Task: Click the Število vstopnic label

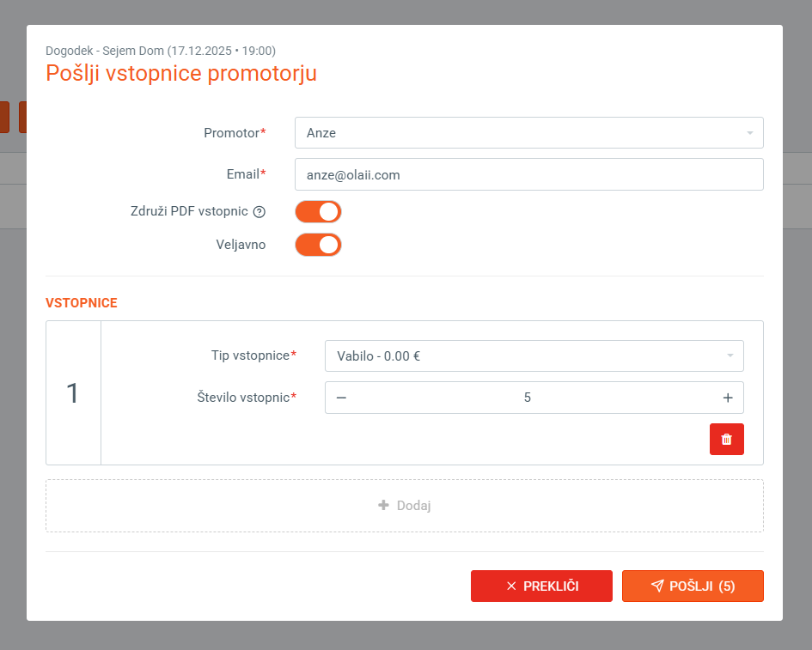Action: pos(242,398)
